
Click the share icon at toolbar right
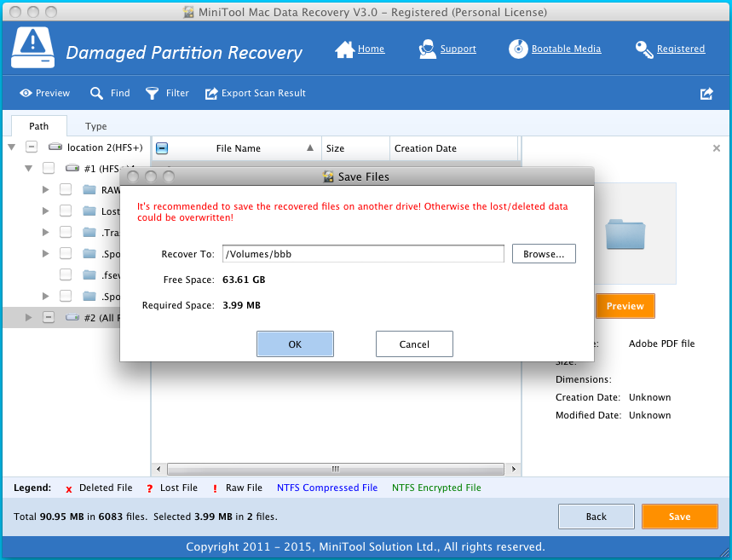click(706, 94)
